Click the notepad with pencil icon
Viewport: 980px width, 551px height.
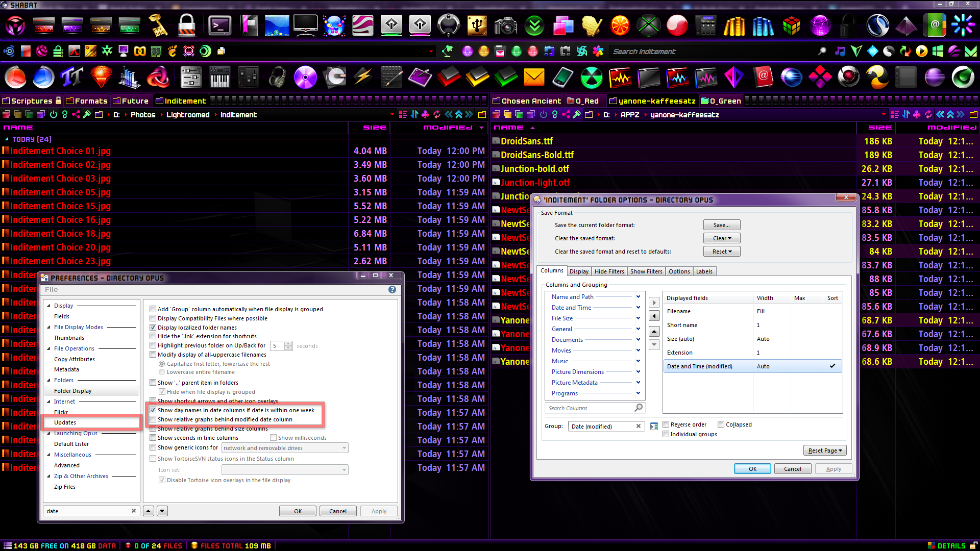pos(391,78)
